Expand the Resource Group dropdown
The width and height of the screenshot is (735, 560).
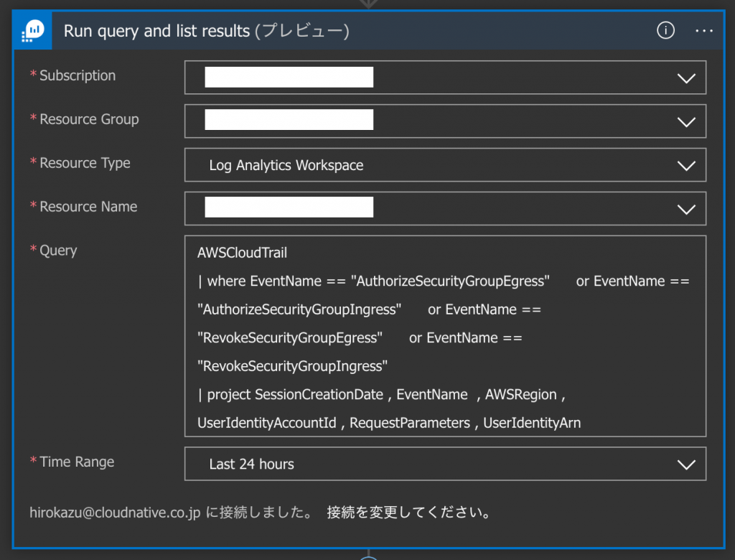click(x=685, y=122)
